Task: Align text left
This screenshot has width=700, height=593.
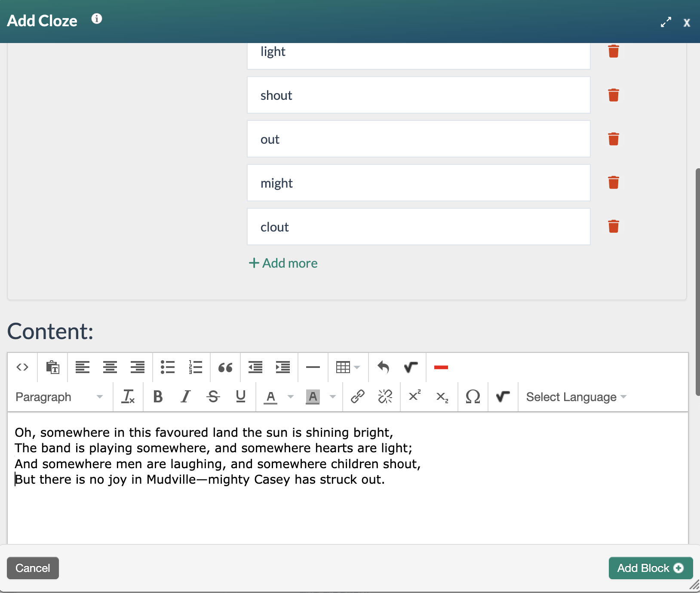Action: click(83, 367)
